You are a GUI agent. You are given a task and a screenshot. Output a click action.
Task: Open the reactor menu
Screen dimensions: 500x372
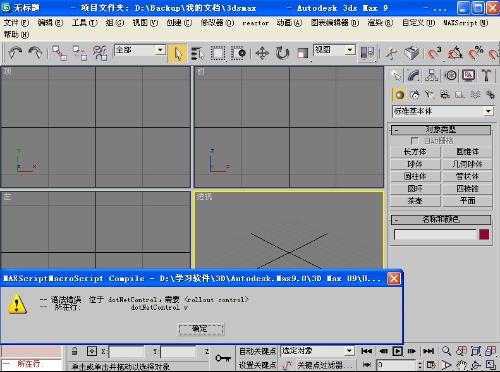coord(255,23)
